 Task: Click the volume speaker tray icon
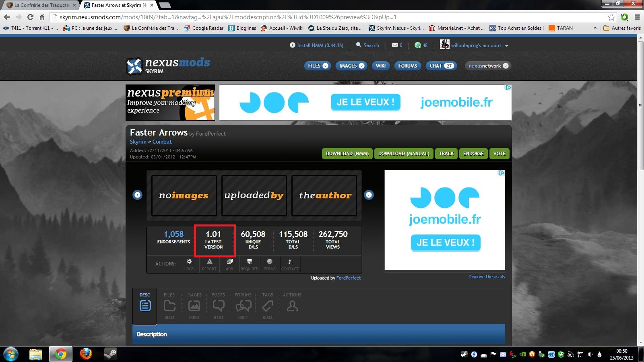point(590,354)
